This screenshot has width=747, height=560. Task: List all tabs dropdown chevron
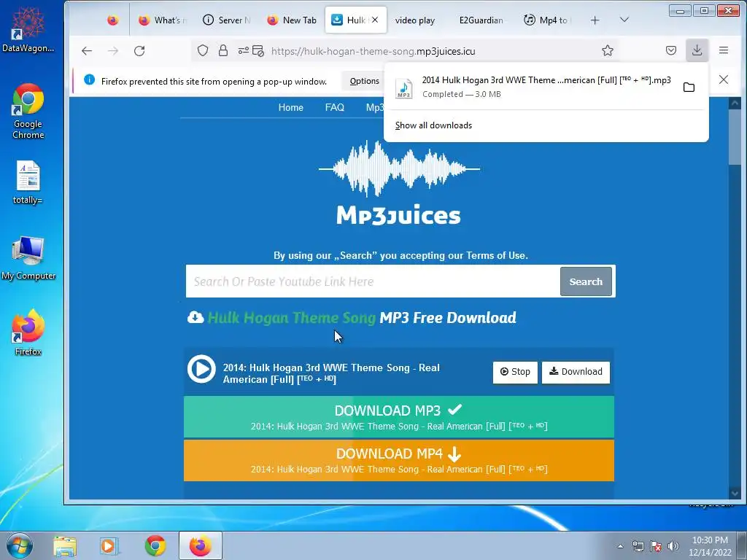point(624,20)
